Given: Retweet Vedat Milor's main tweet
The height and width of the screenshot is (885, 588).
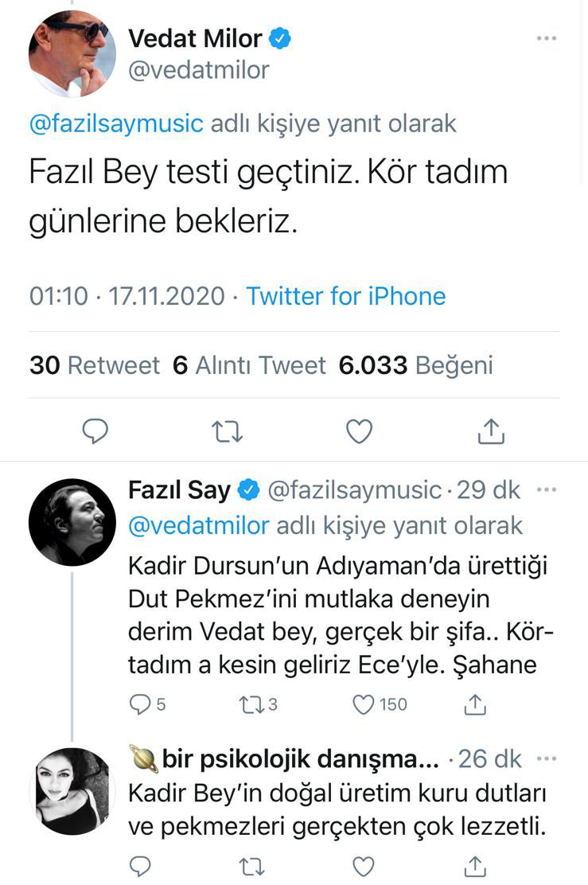Looking at the screenshot, I should (x=228, y=431).
